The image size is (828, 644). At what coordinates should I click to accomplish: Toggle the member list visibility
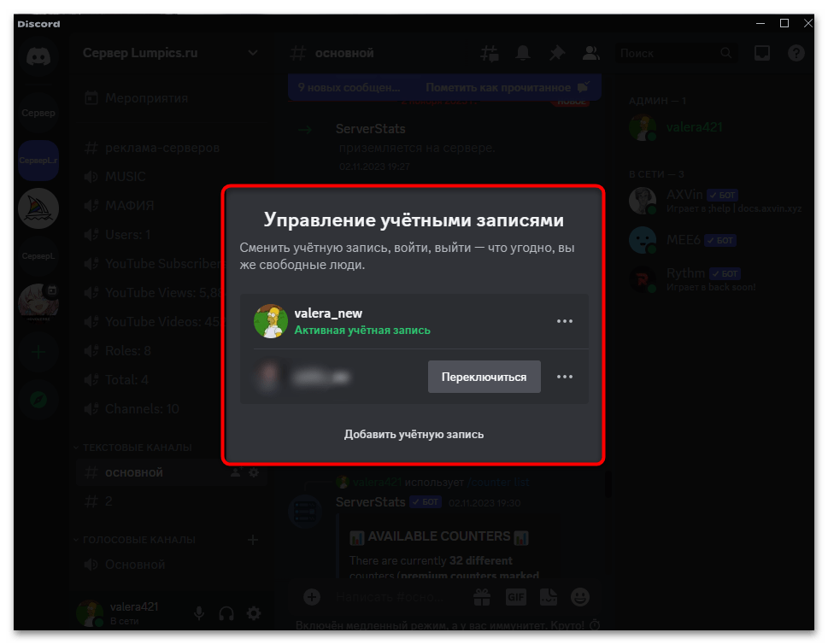click(x=590, y=52)
